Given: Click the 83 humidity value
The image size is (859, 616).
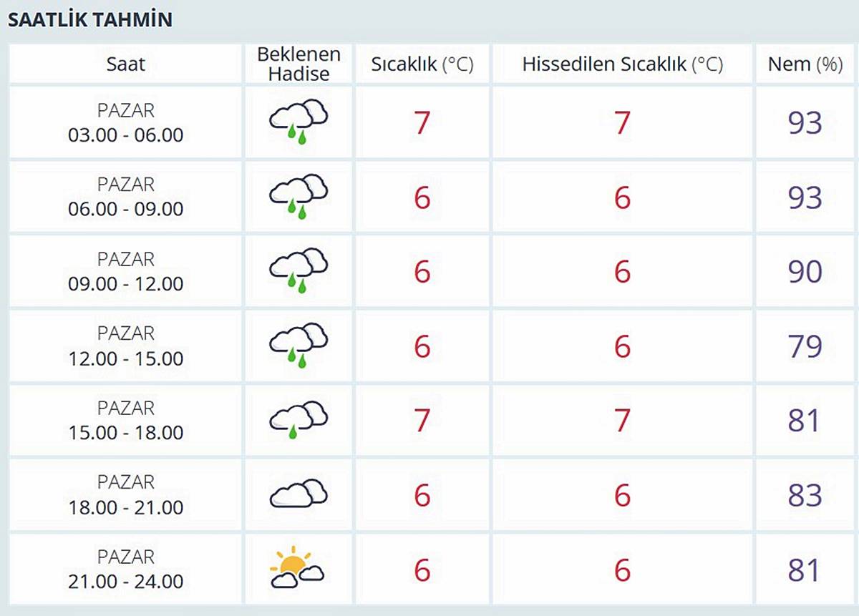Looking at the screenshot, I should coord(805,495).
